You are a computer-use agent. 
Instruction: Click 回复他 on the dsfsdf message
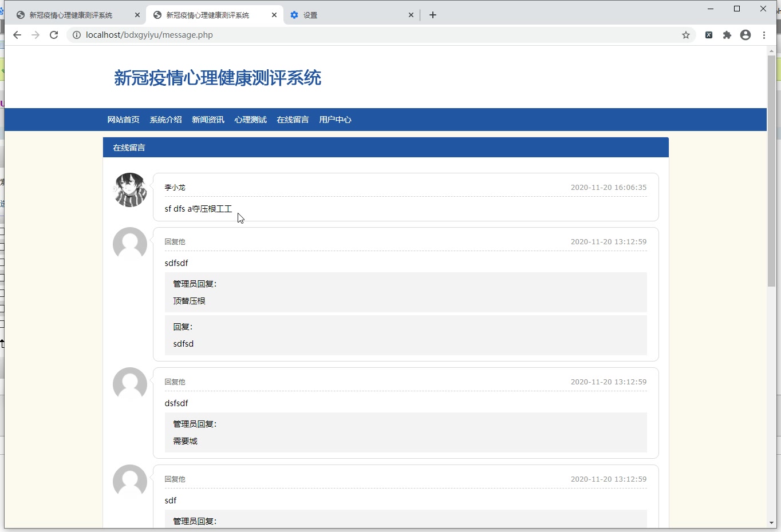coord(175,382)
